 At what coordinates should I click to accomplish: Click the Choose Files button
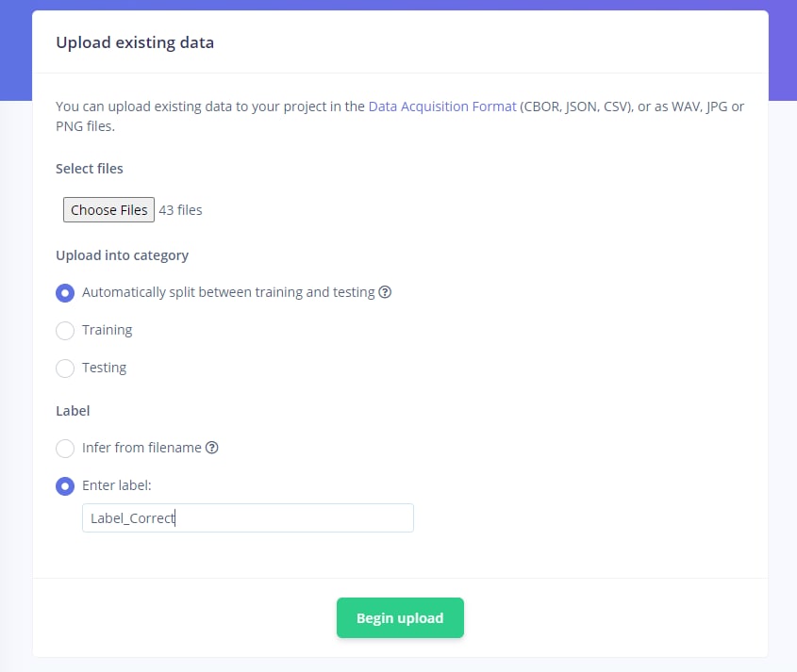click(108, 210)
